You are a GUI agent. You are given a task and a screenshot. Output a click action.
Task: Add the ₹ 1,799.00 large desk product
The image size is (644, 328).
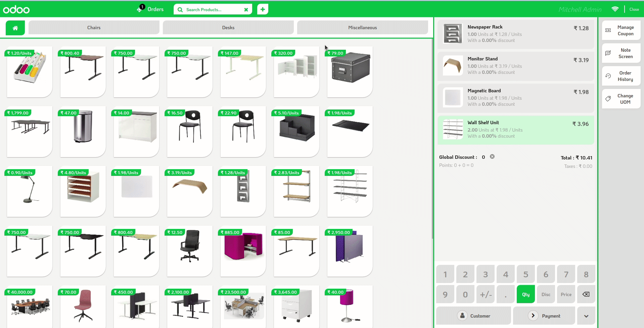[x=30, y=132]
